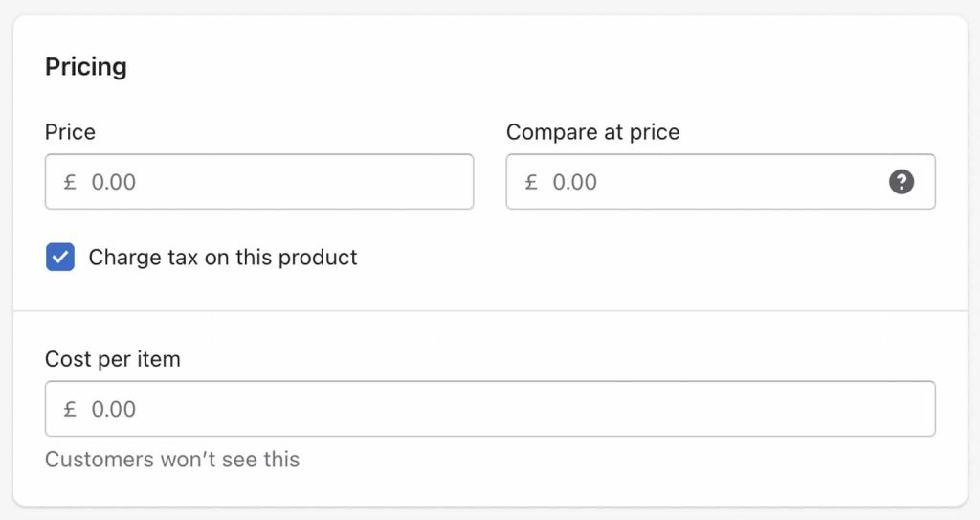
Task: Click empty area inside Cost per item box
Action: click(x=531, y=409)
